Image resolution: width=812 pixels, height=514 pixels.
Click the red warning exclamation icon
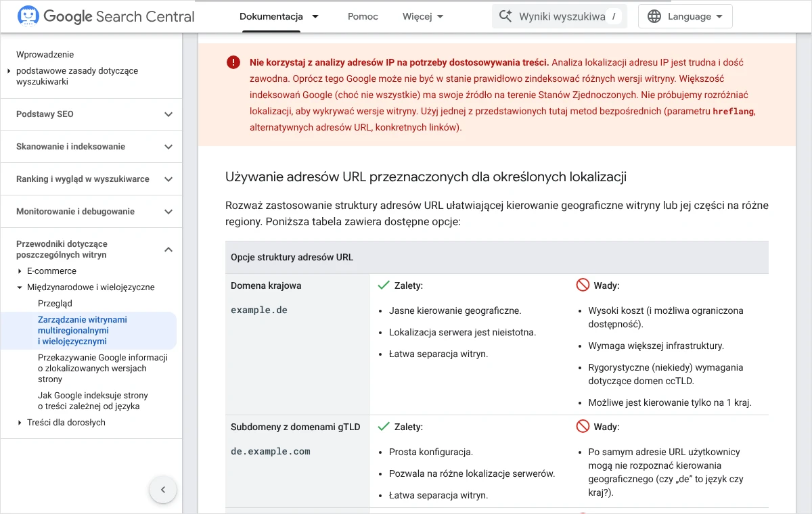[233, 62]
